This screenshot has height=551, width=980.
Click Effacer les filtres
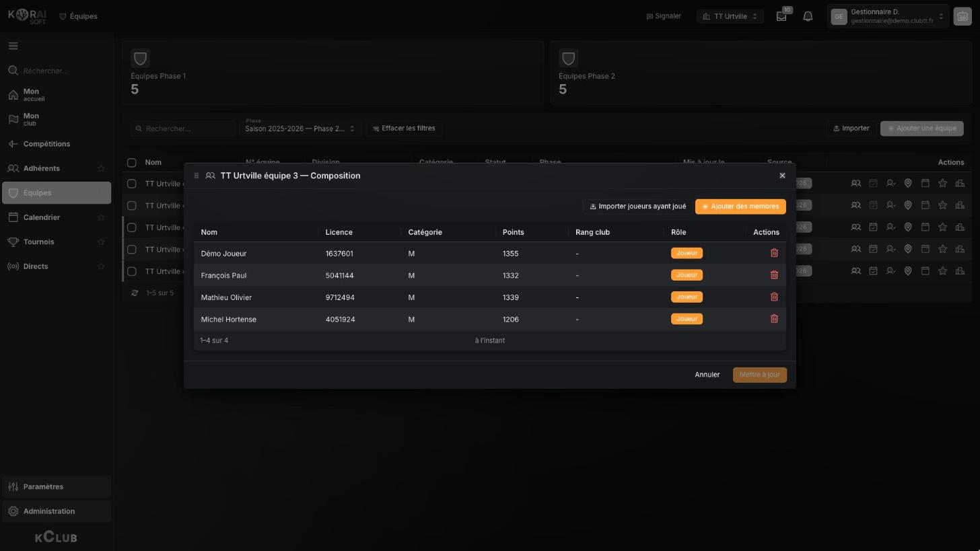click(404, 128)
